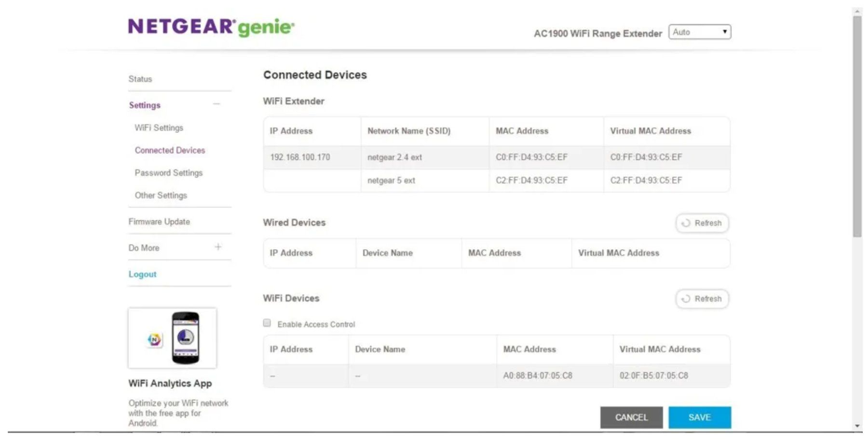This screenshot has height=440, width=868.
Task: Refresh the WiFi Devices list
Action: point(702,299)
